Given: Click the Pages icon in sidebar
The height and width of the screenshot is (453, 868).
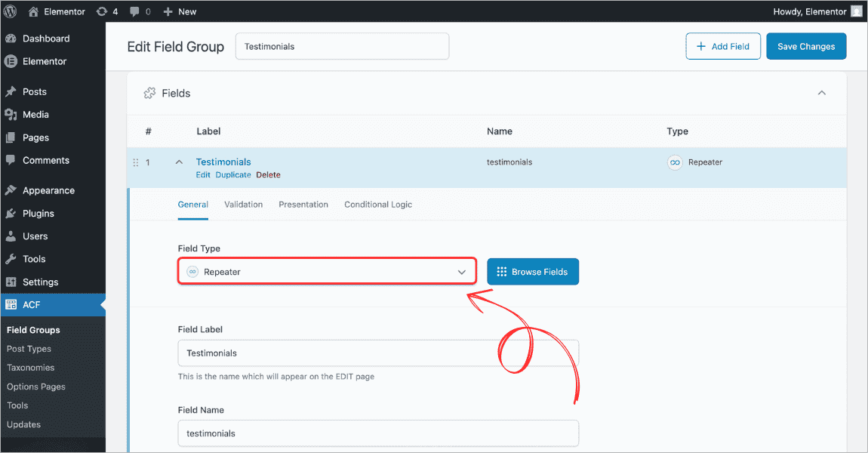Looking at the screenshot, I should [x=11, y=137].
